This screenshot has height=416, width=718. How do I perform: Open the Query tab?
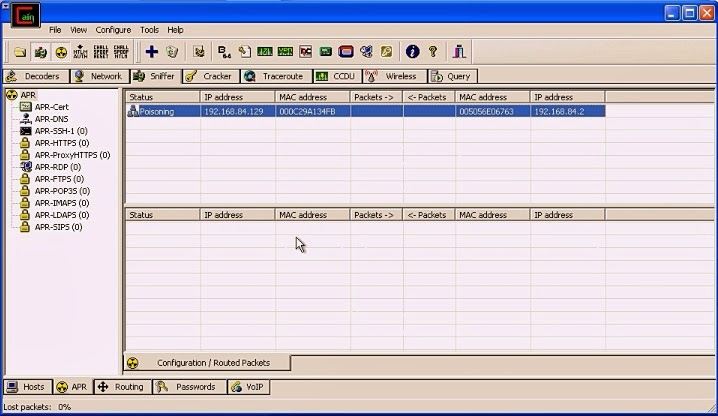point(453,77)
